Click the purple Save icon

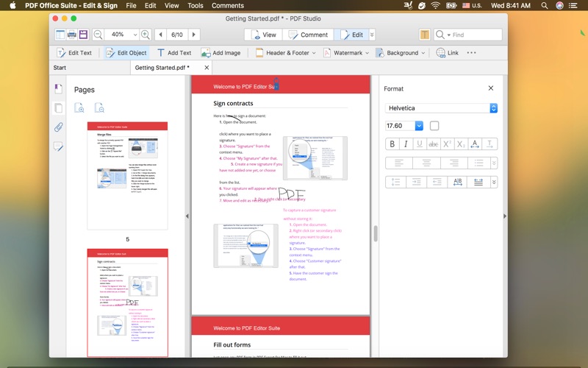tap(83, 35)
